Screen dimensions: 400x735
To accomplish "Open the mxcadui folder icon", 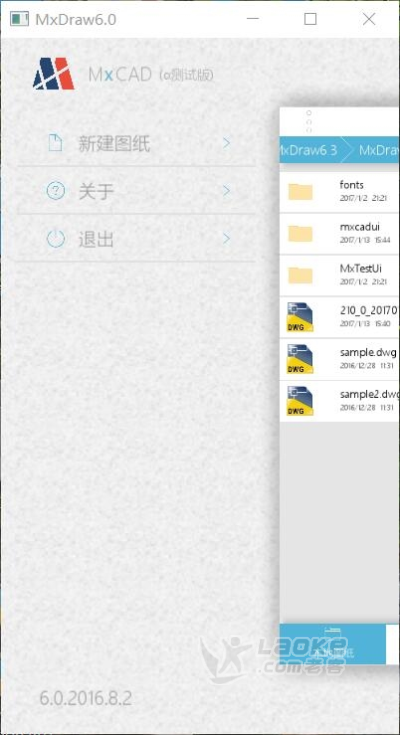I will click(300, 233).
